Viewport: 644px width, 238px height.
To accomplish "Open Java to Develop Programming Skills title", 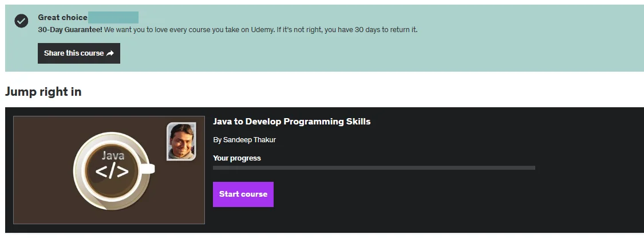I will [x=291, y=122].
